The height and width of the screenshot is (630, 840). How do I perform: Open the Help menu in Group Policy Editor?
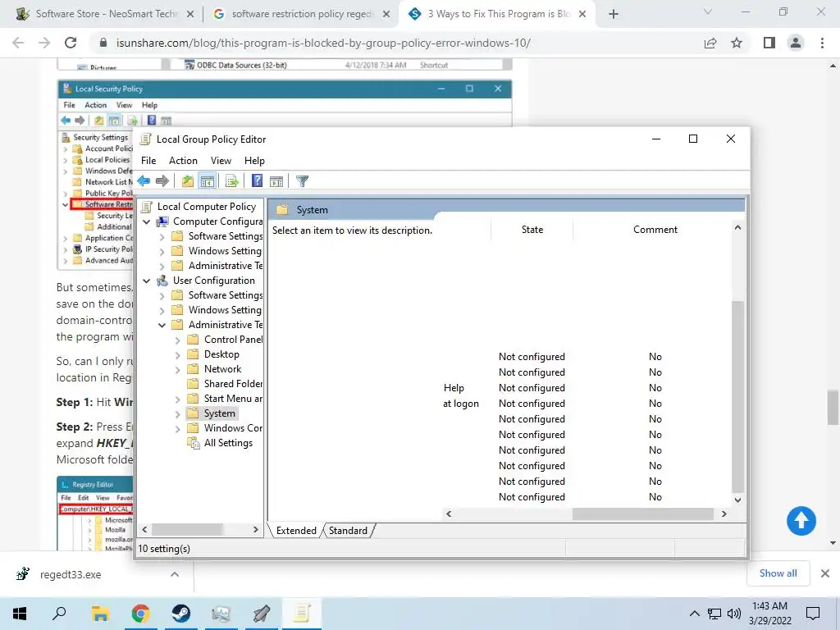(x=254, y=161)
